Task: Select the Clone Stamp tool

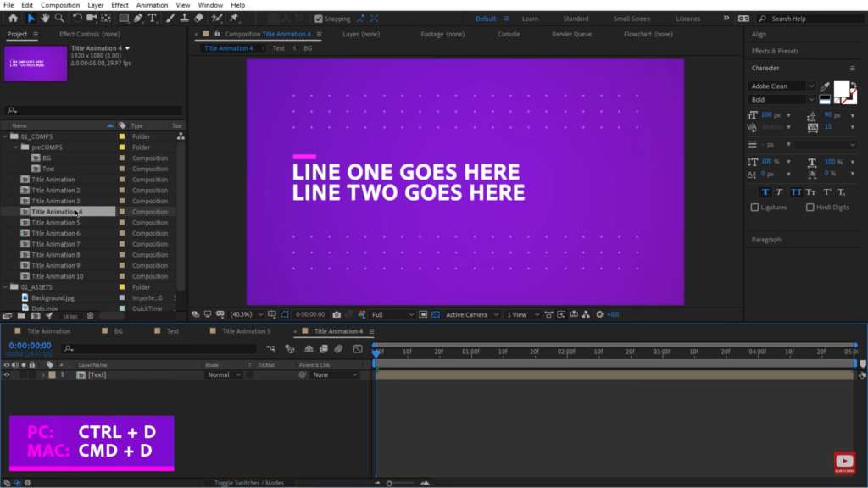Action: [184, 19]
